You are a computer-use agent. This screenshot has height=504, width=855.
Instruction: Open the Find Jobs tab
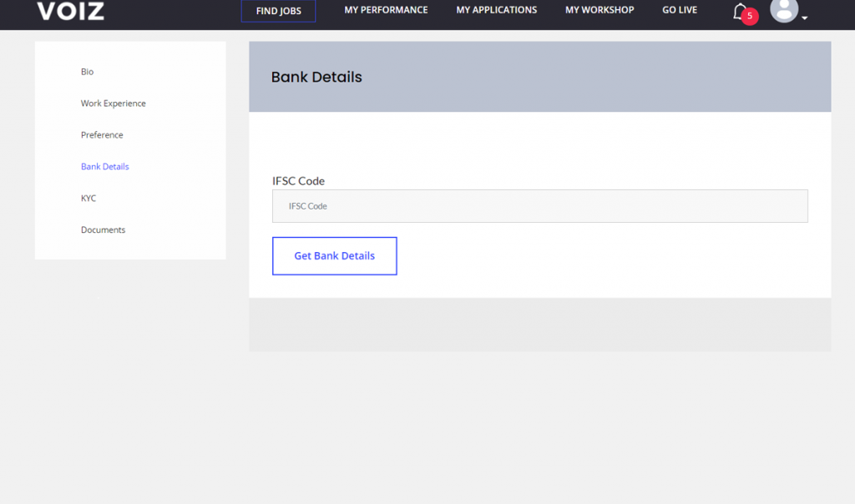(279, 11)
